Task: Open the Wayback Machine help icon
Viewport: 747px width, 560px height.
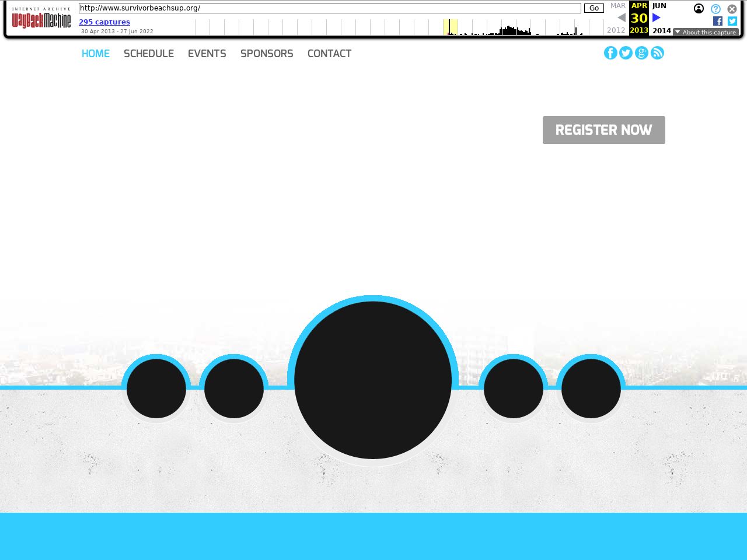Action: [x=715, y=9]
